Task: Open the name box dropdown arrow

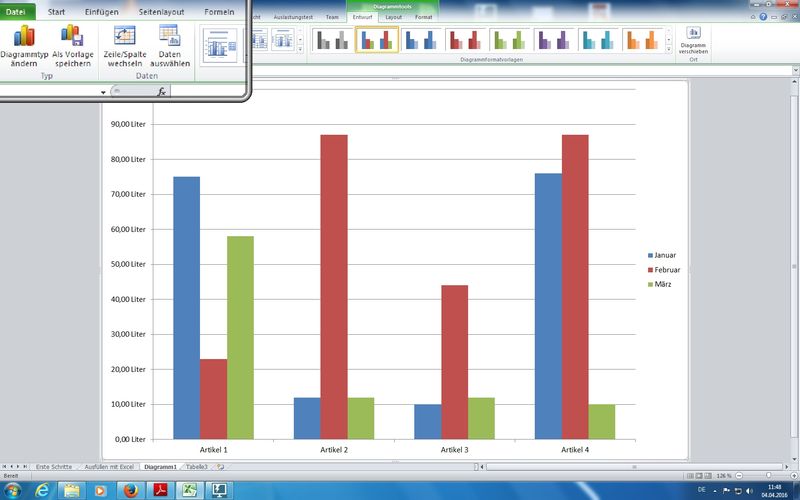Action: [x=103, y=92]
